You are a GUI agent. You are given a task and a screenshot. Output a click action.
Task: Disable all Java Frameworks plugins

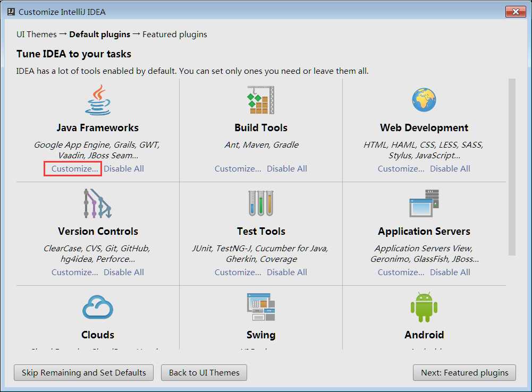124,168
